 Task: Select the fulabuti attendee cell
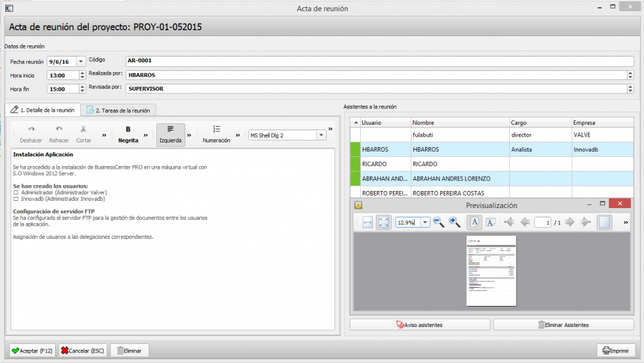[460, 135]
